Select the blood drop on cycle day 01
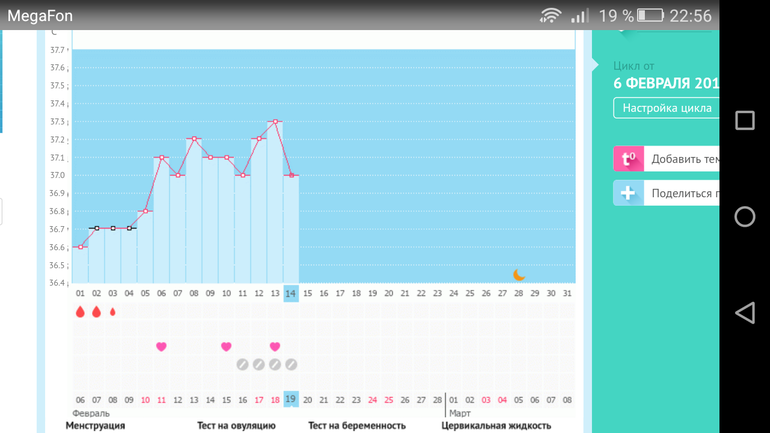Viewport: 770px width, 433px height. (80, 312)
